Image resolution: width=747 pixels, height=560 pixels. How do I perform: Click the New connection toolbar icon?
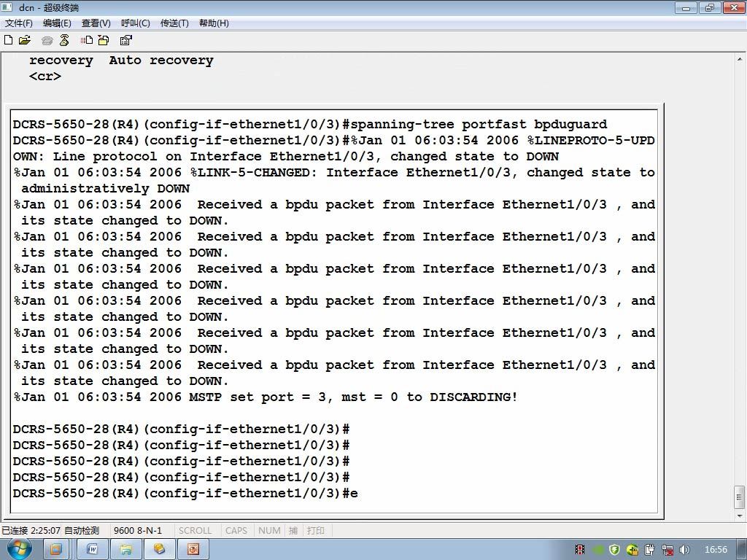[8, 40]
